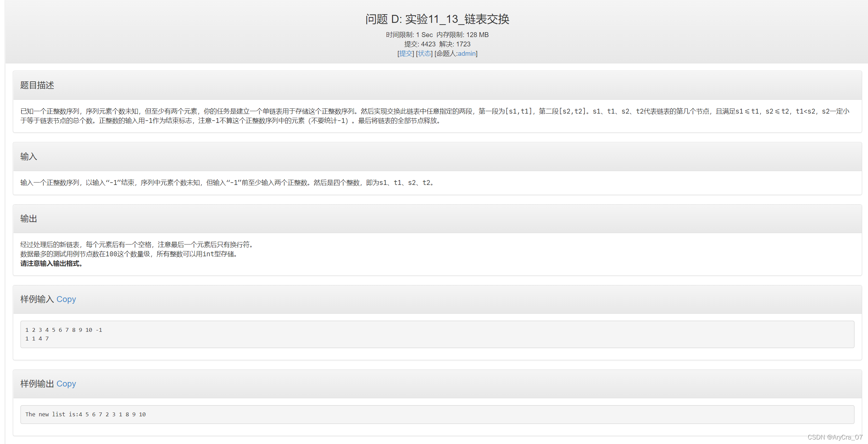Click the sample output code box
Viewport: 868px width, 444px height.
[437, 415]
